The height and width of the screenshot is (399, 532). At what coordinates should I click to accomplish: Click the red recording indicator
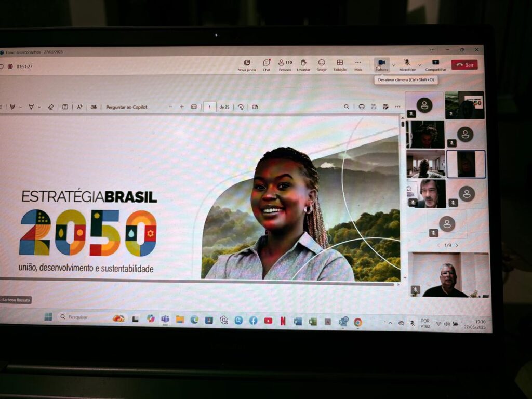coord(10,66)
